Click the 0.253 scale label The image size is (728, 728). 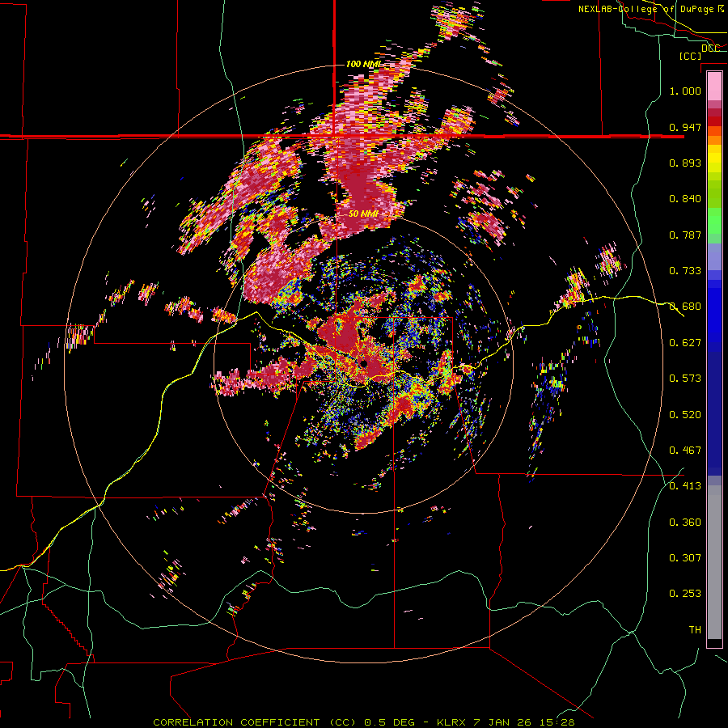[685, 594]
